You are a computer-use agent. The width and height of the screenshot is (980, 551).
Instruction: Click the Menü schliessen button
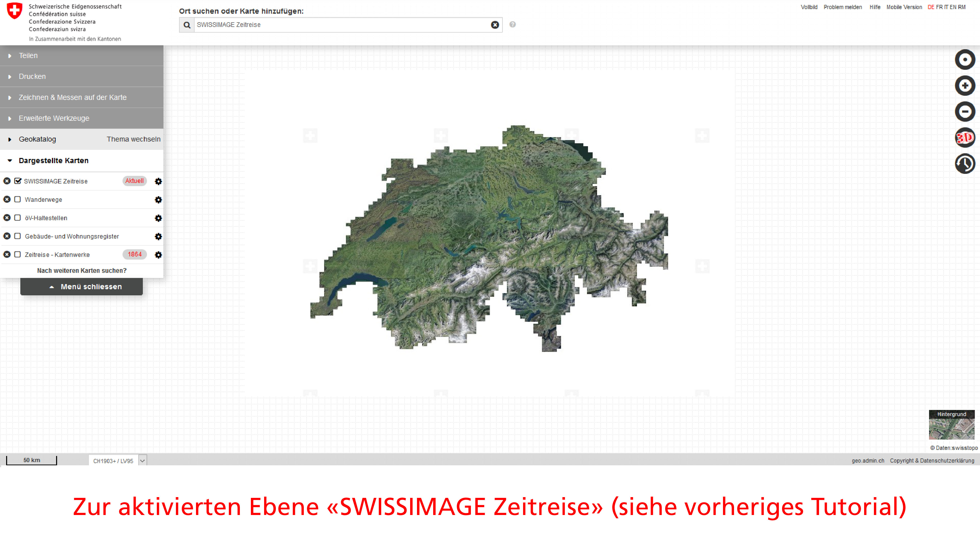[x=81, y=287]
